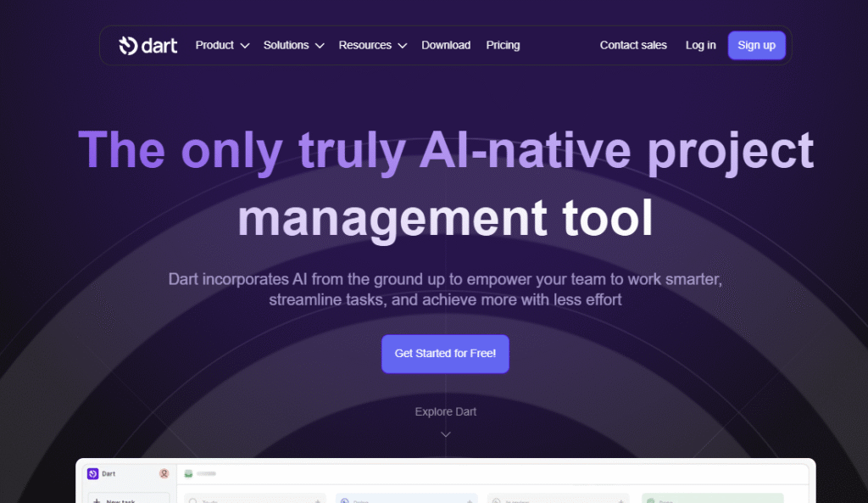Viewport: 868px width, 503px height.
Task: Select Log in
Action: click(x=700, y=45)
